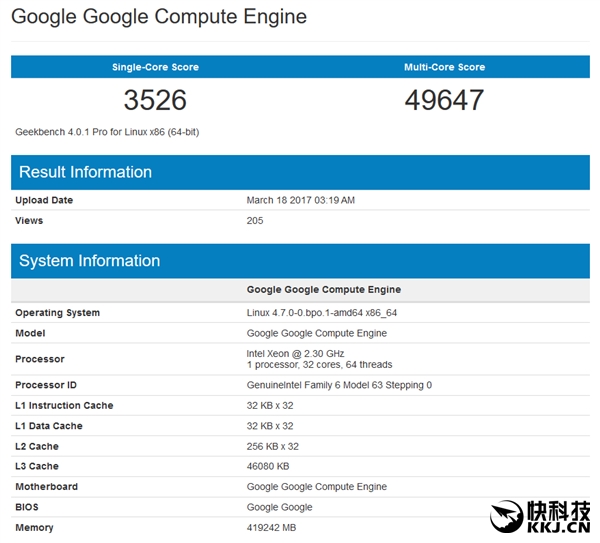This screenshot has width=600, height=543.
Task: Click the Motherboard label
Action: coord(47,487)
